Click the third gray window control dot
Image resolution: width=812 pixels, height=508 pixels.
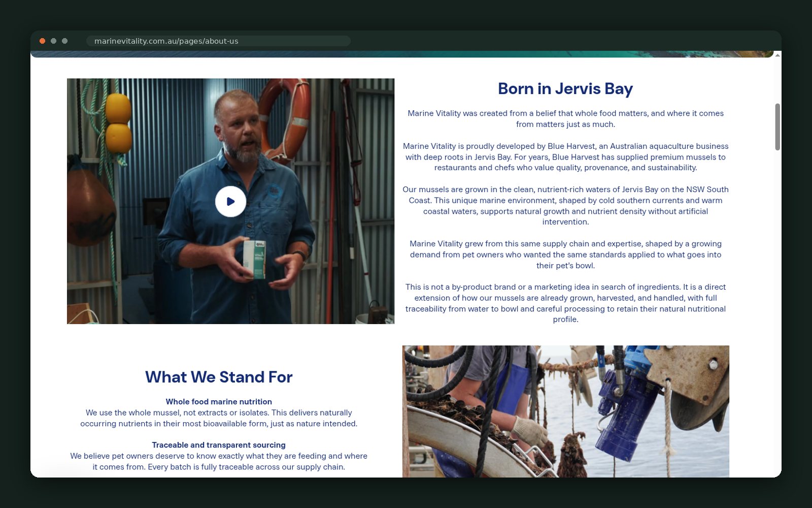[65, 41]
